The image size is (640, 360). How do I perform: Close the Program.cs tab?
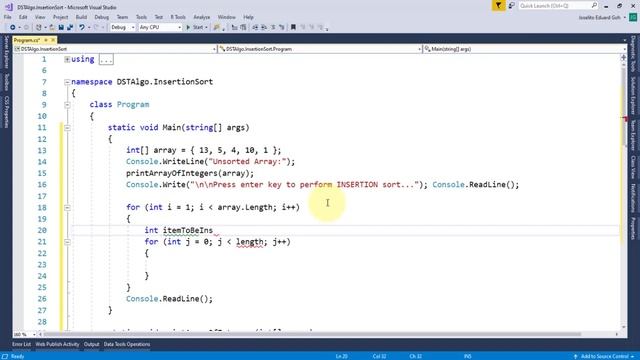click(53, 40)
